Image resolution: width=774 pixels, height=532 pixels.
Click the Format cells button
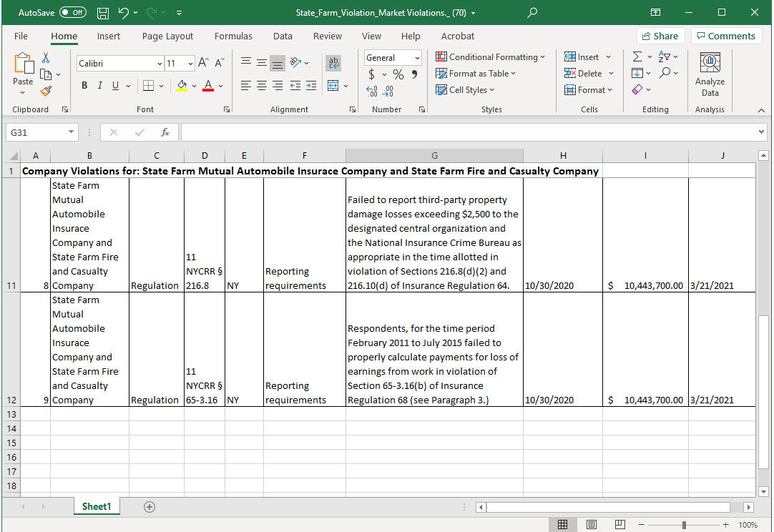coord(588,90)
